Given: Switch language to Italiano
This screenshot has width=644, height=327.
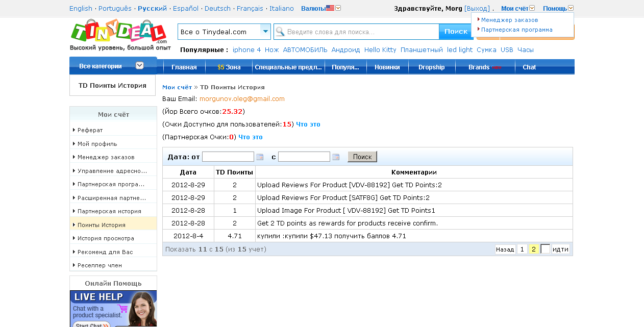Looking at the screenshot, I should (282, 8).
